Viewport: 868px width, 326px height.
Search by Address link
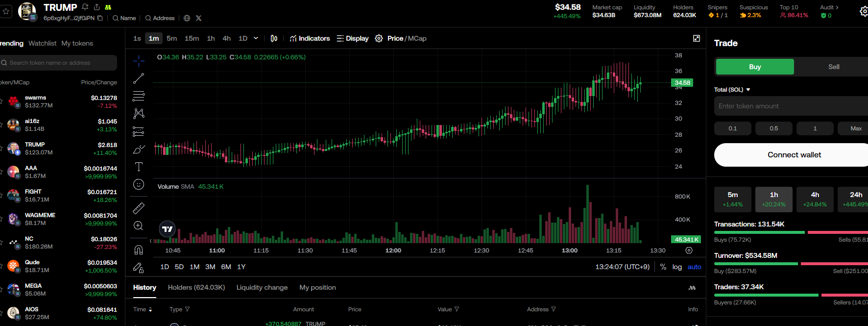point(160,18)
